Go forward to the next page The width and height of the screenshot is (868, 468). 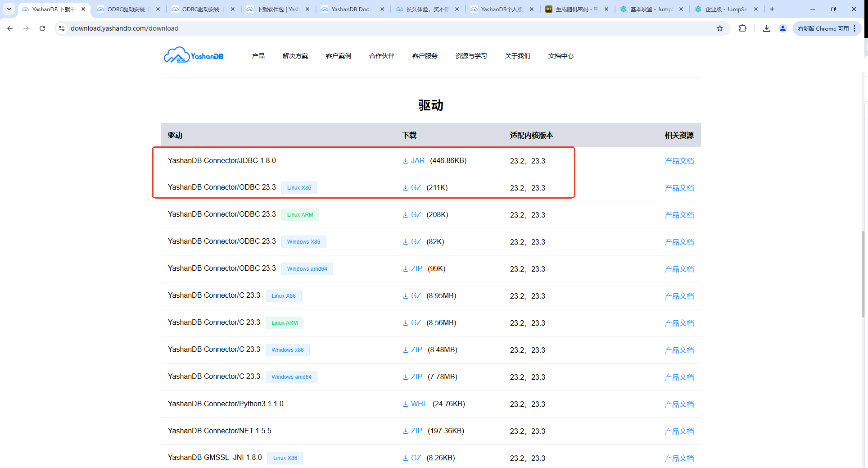coord(26,28)
